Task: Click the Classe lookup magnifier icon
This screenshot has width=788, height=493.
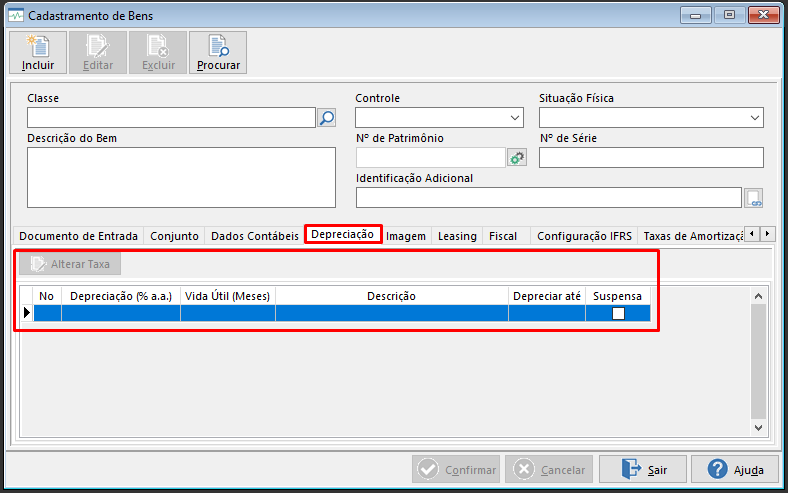Action: [327, 118]
